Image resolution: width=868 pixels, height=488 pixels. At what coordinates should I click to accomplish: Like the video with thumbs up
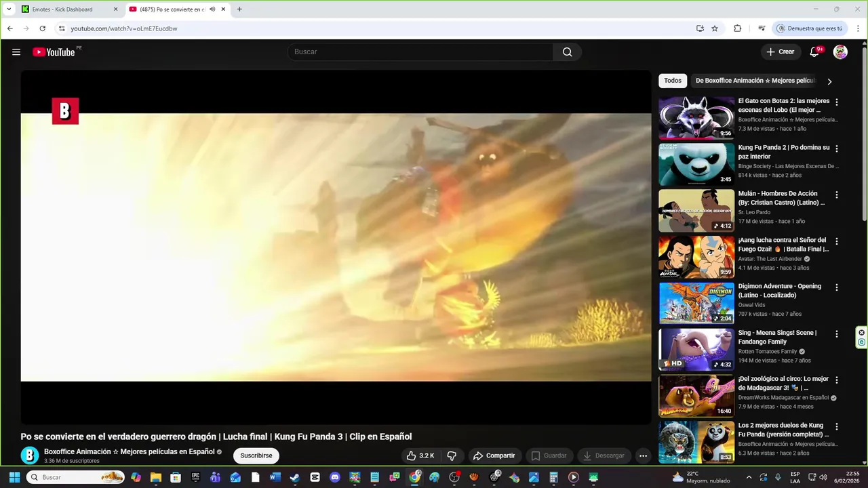[420, 455]
